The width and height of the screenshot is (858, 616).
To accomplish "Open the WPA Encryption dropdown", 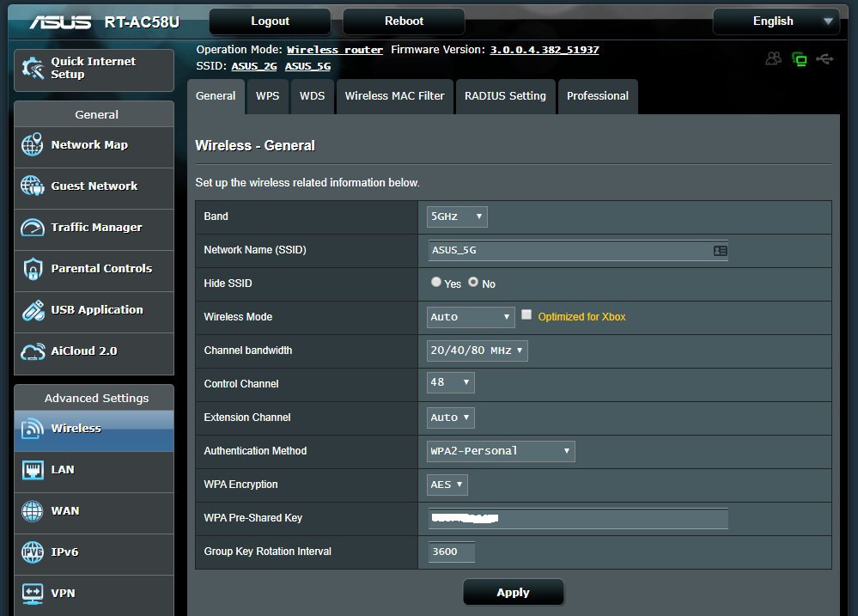I will 447,485.
